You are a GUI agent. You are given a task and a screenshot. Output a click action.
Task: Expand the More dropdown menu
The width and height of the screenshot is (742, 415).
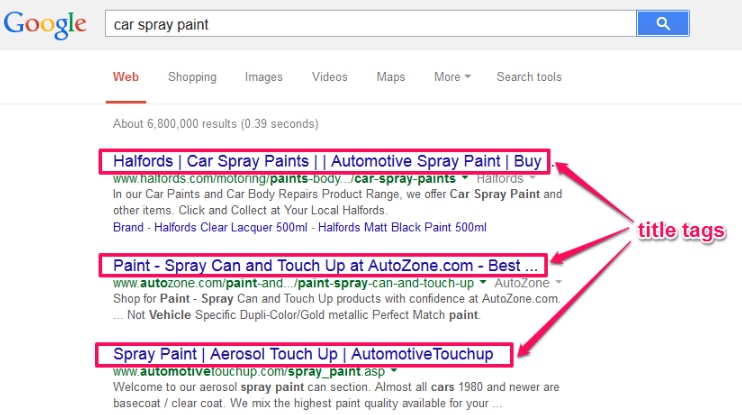(452, 77)
